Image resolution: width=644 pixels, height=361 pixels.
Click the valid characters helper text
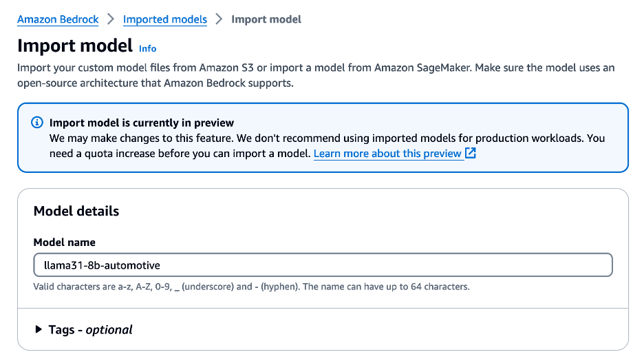(x=251, y=286)
